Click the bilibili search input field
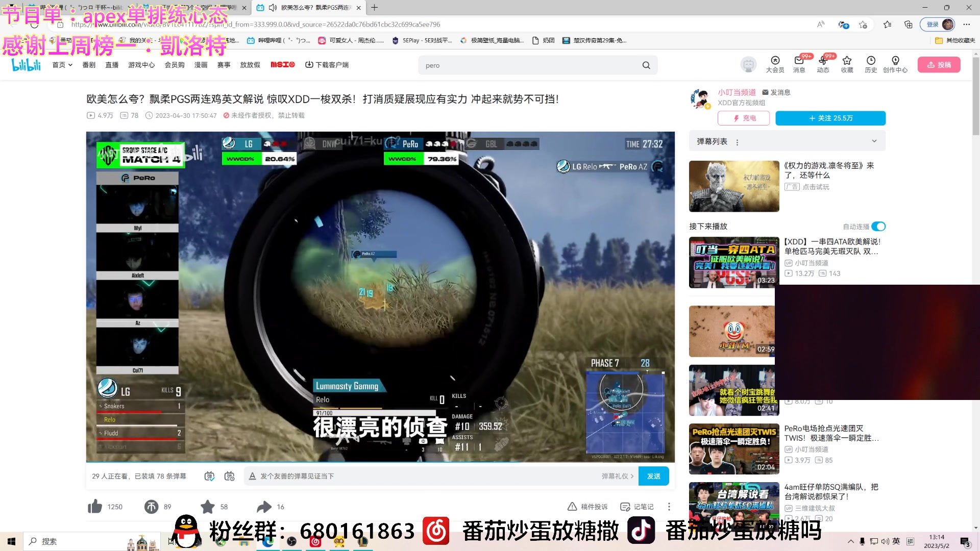The image size is (980, 551). point(531,65)
